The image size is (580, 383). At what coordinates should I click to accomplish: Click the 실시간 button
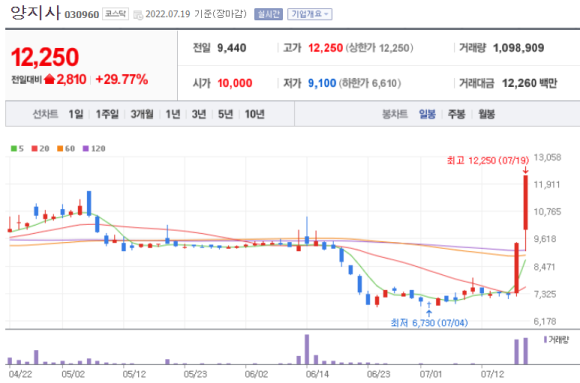pos(268,14)
